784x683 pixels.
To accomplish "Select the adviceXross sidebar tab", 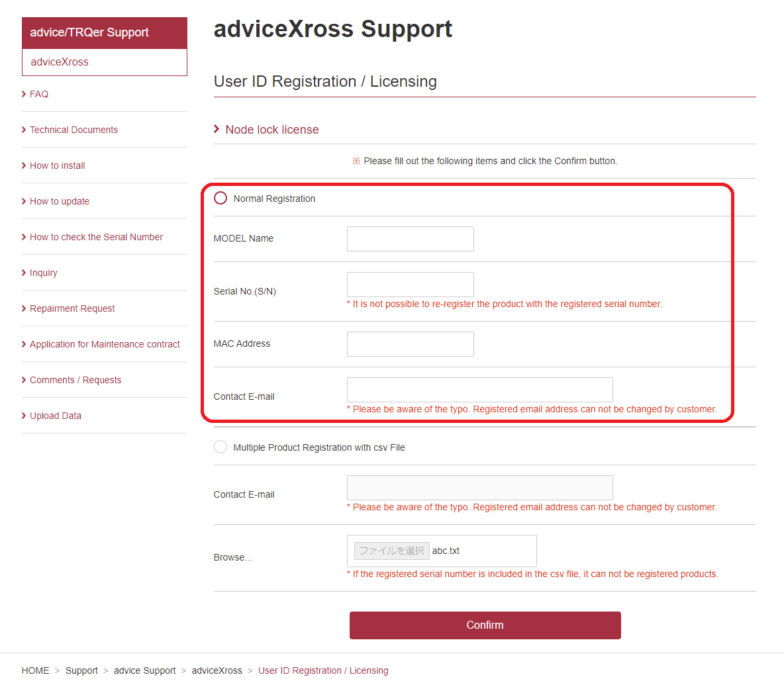I will coord(105,62).
